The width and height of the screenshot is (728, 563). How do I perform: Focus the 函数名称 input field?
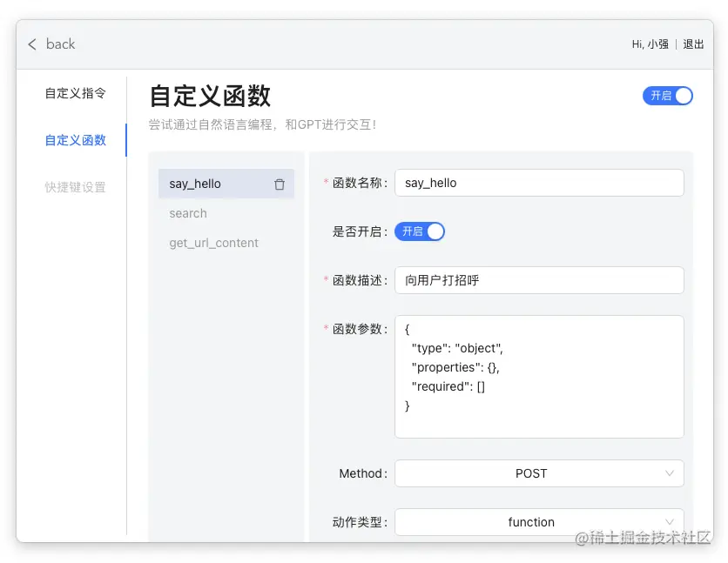[539, 183]
